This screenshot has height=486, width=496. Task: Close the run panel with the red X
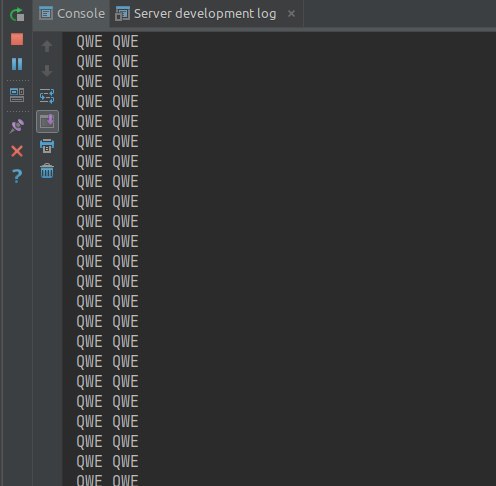pos(17,151)
